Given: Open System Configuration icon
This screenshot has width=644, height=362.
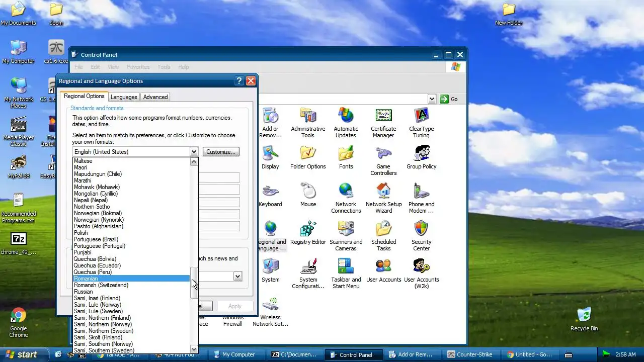Looking at the screenshot, I should coord(308,274).
